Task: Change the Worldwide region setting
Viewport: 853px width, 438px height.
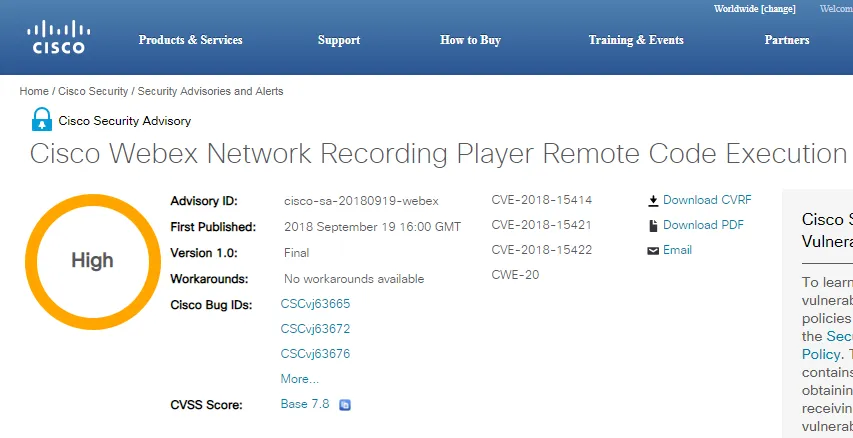Action: pyautogui.click(x=755, y=9)
